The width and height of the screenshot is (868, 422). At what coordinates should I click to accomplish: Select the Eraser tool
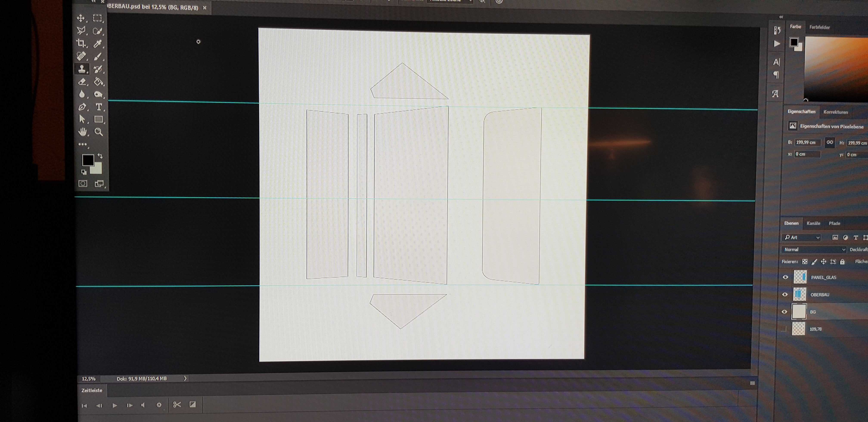click(x=82, y=82)
